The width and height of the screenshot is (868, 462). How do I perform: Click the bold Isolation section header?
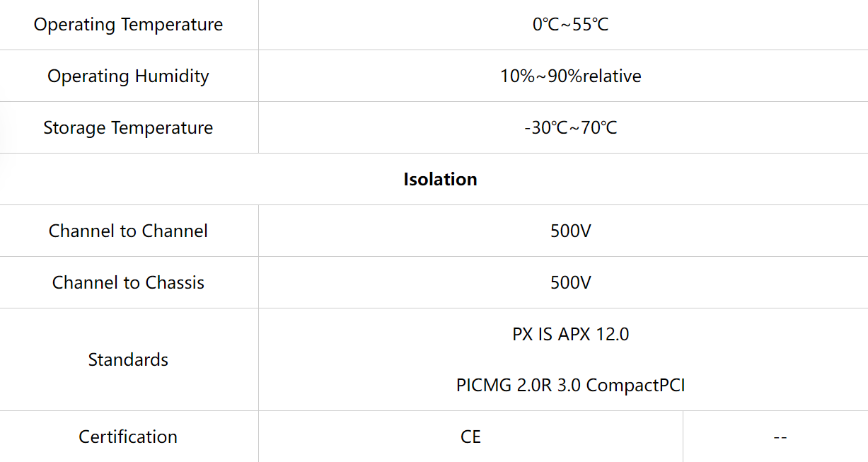coord(440,180)
